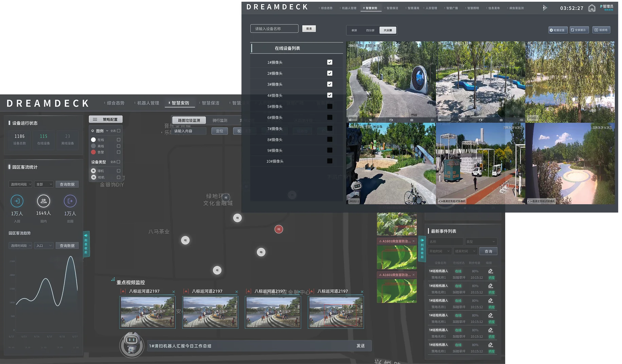Enable the 10#摄像头 checkbox
Screen dimensions: 622x364
[330, 161]
